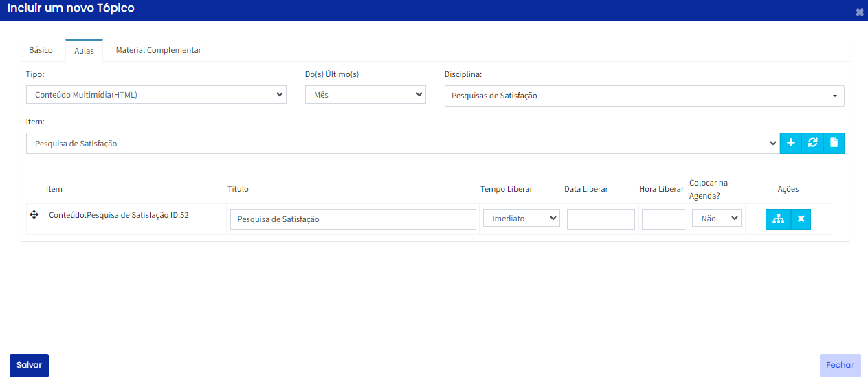Click the plus icon beside the Item dropdown

(x=791, y=143)
